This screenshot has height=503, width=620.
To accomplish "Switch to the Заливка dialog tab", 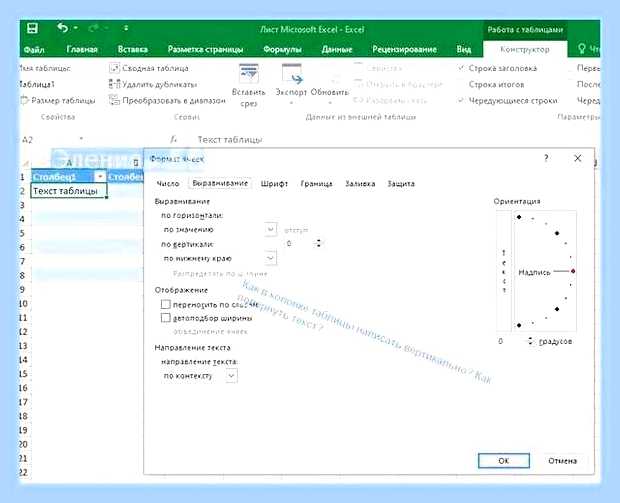I will [360, 184].
